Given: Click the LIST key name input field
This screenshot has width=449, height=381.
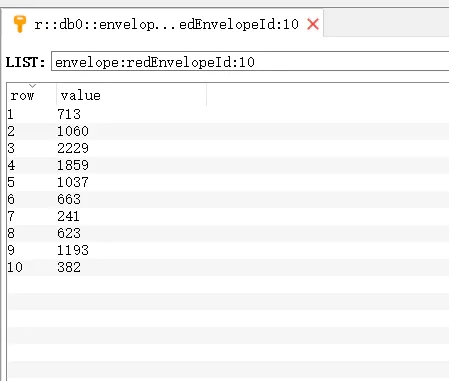Looking at the screenshot, I should (x=250, y=61).
